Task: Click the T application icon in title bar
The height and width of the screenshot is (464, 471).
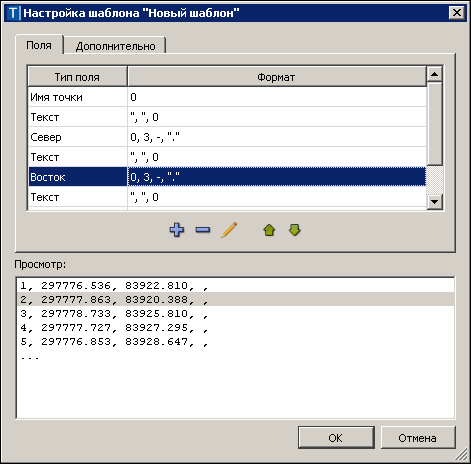Action: pos(13,13)
